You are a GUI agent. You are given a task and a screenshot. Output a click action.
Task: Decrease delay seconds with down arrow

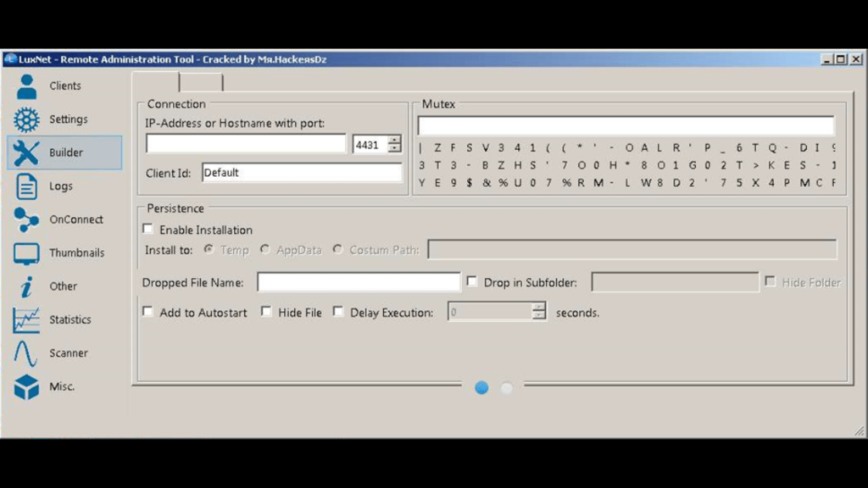[x=538, y=315]
